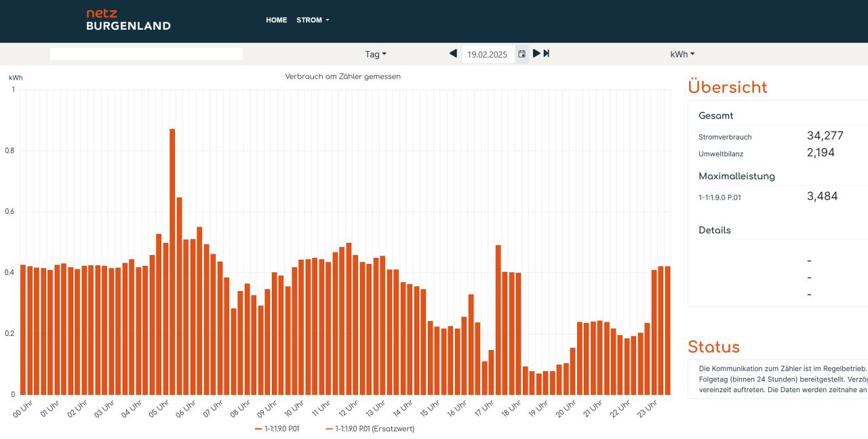This screenshot has height=439, width=868.
Task: Click the first bar at 00 Uhr
Action: (23, 329)
